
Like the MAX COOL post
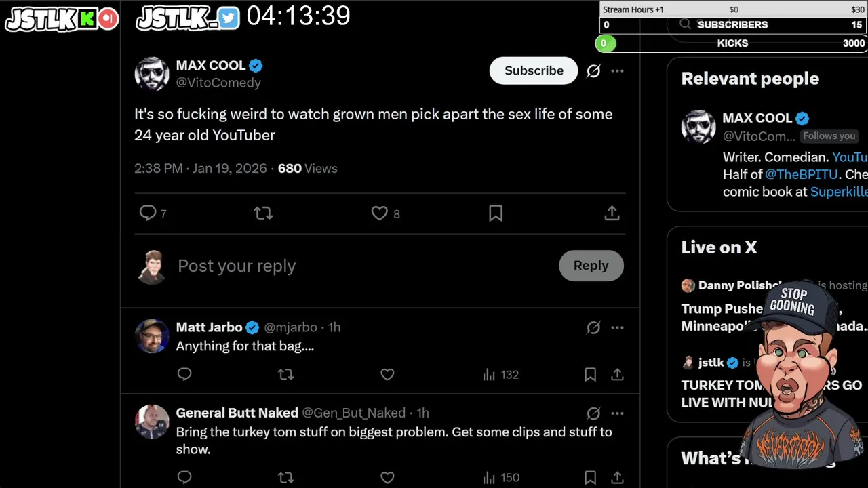380,213
